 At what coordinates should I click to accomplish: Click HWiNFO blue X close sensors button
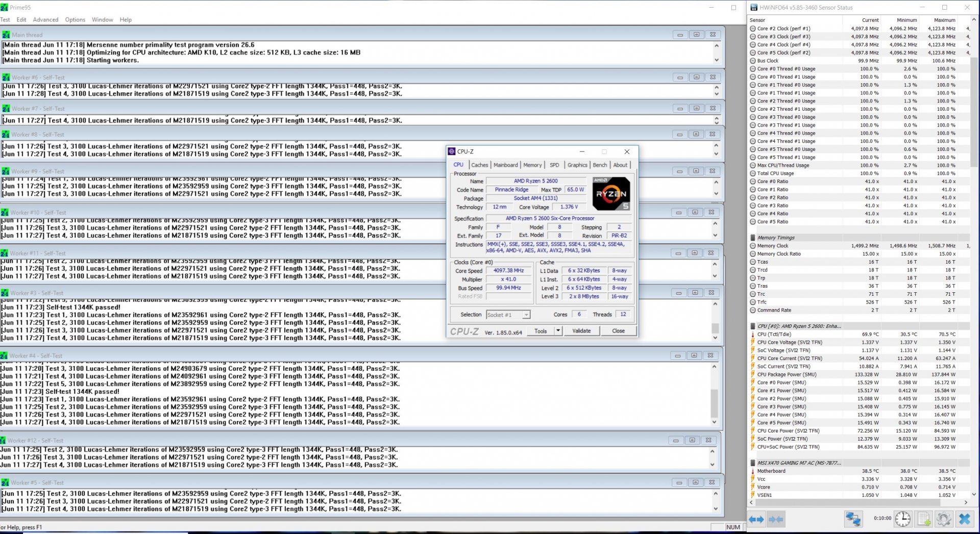[964, 519]
